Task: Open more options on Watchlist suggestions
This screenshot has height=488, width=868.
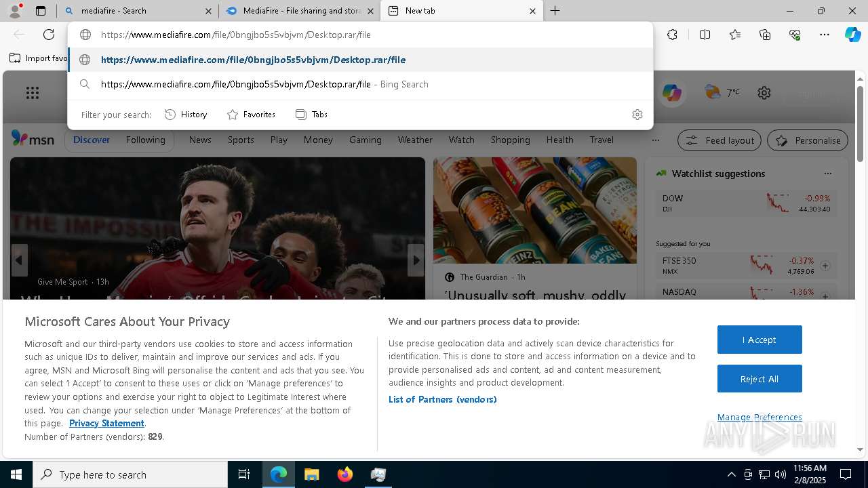Action: (x=827, y=174)
